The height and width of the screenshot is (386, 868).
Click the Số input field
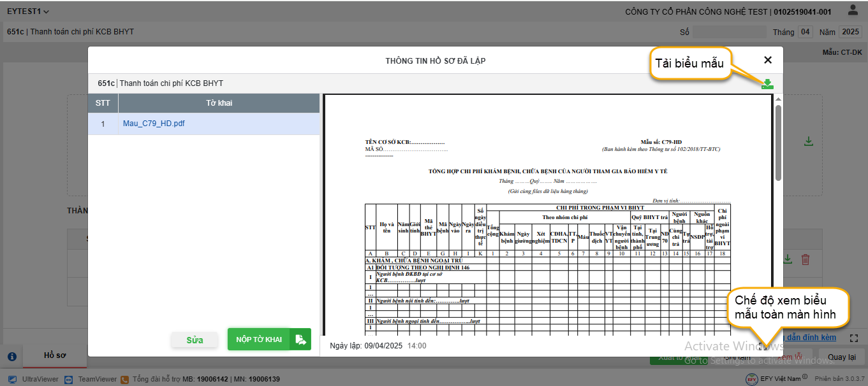click(x=729, y=32)
